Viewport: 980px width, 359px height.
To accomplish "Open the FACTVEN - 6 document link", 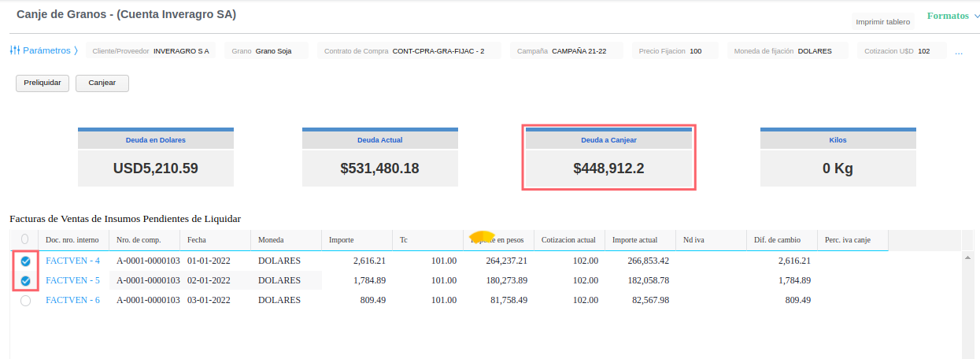I will (x=72, y=300).
